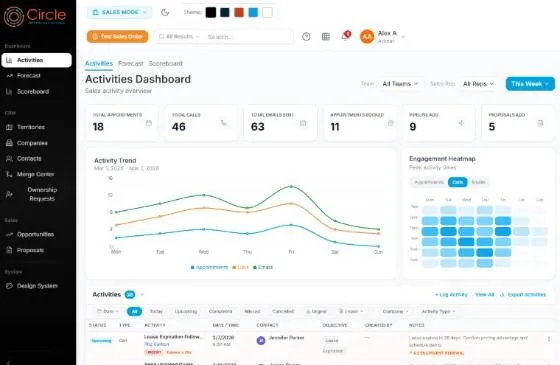Open the apps grid icon
The width and height of the screenshot is (560, 365).
click(326, 36)
